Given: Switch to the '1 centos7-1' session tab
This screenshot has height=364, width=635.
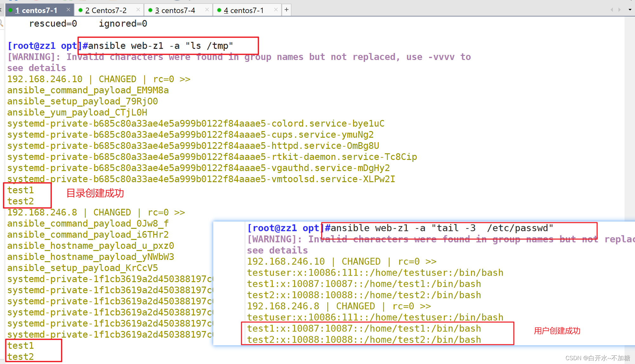Looking at the screenshot, I should pyautogui.click(x=36, y=10).
